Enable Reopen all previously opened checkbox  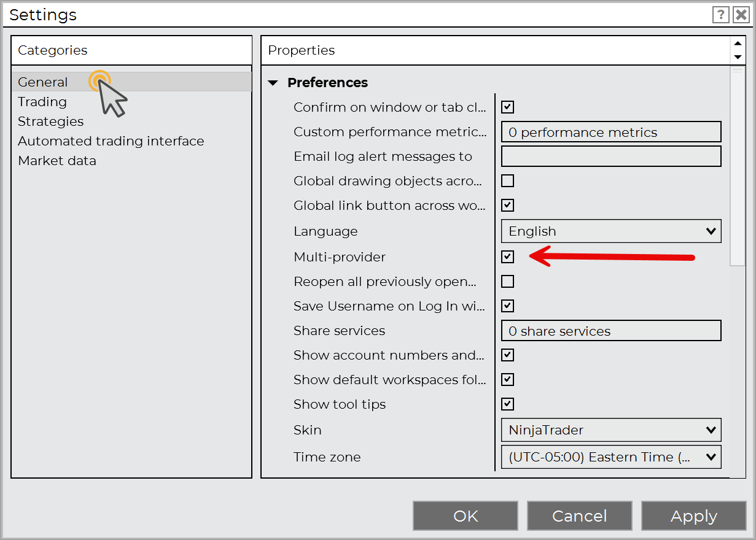tap(507, 282)
